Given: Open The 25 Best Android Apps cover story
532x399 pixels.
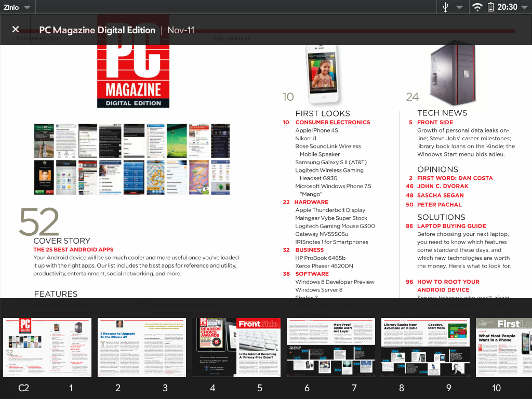Looking at the screenshot, I should click(x=73, y=250).
